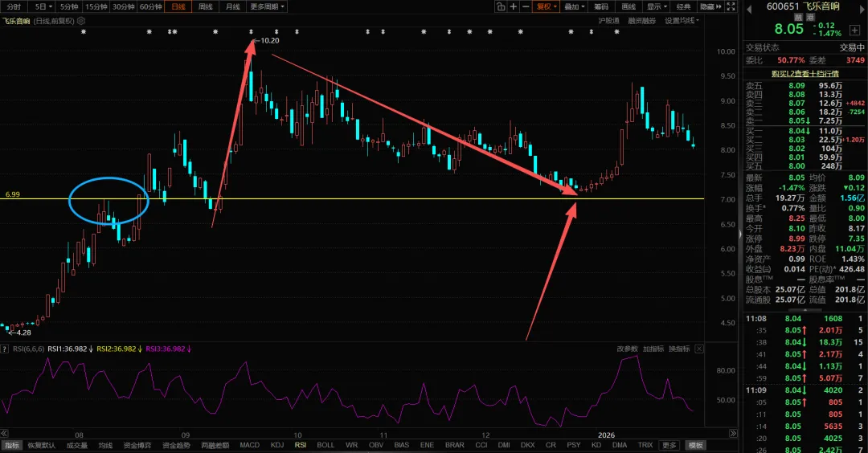The image size is (868, 453).
Task: Open chart settings gear next to 飞乐音响
Action: 81,21
